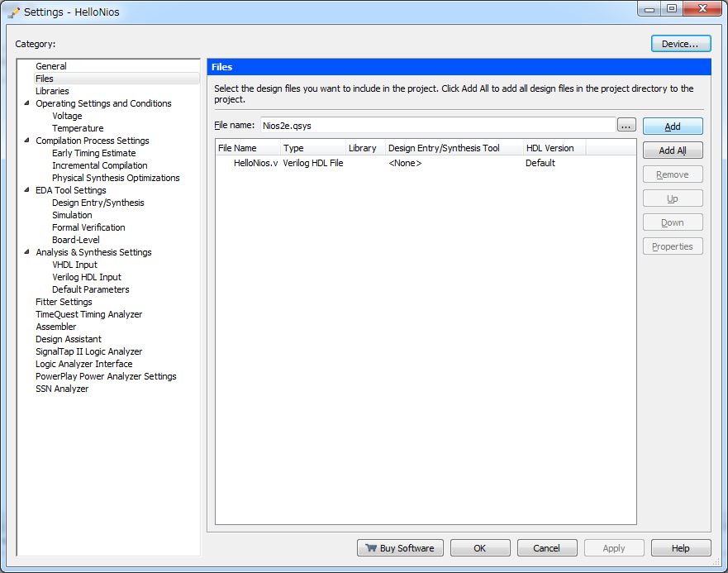The width and height of the screenshot is (728, 573).
Task: Click the <None> synthesis tool cell
Action: coord(406,163)
